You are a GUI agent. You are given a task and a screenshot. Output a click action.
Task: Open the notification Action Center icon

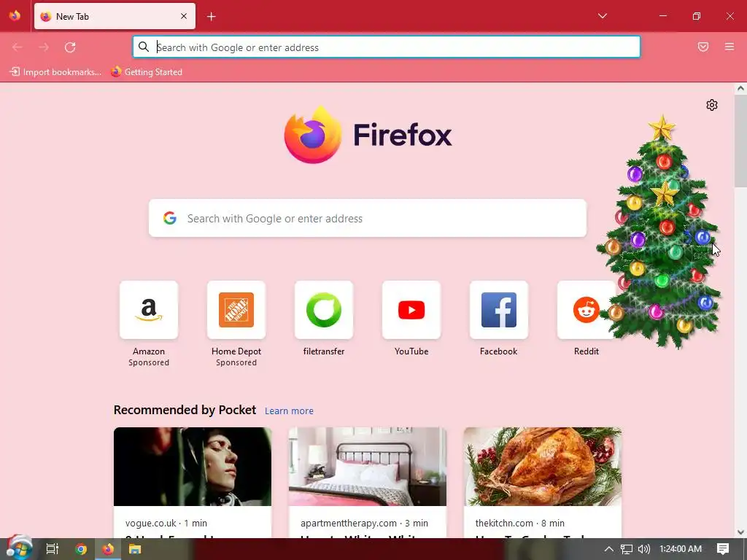coord(723,548)
